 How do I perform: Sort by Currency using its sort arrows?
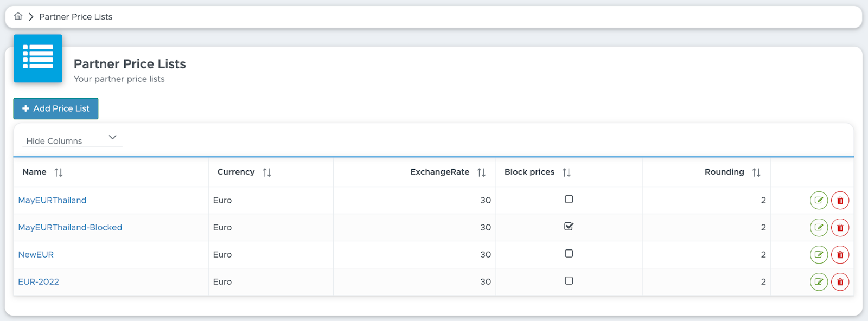[x=267, y=172]
